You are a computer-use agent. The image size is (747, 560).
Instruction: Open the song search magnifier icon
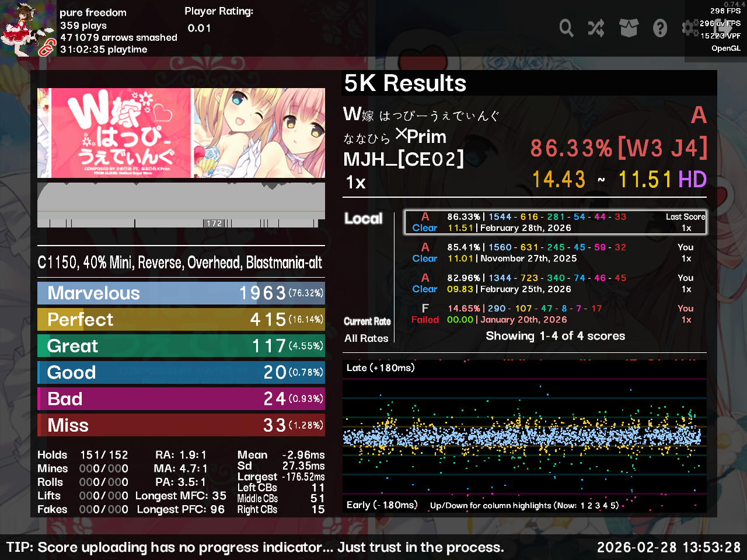[x=566, y=27]
